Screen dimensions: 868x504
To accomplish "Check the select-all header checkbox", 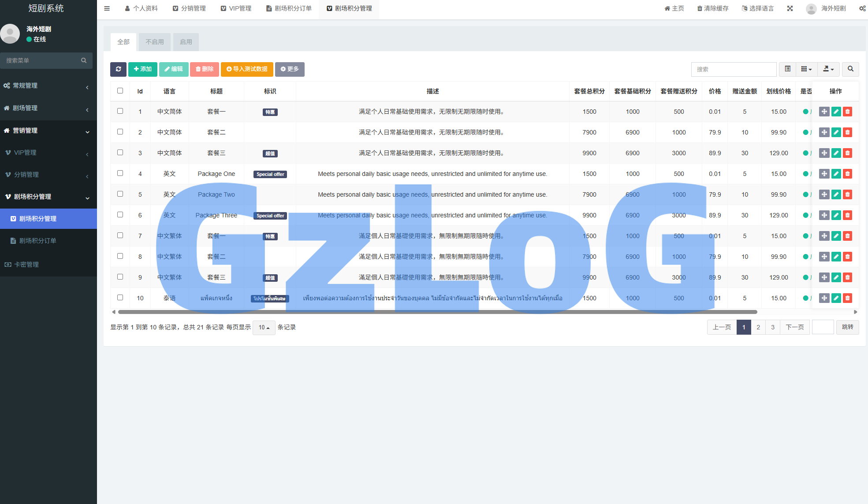I will coord(120,91).
